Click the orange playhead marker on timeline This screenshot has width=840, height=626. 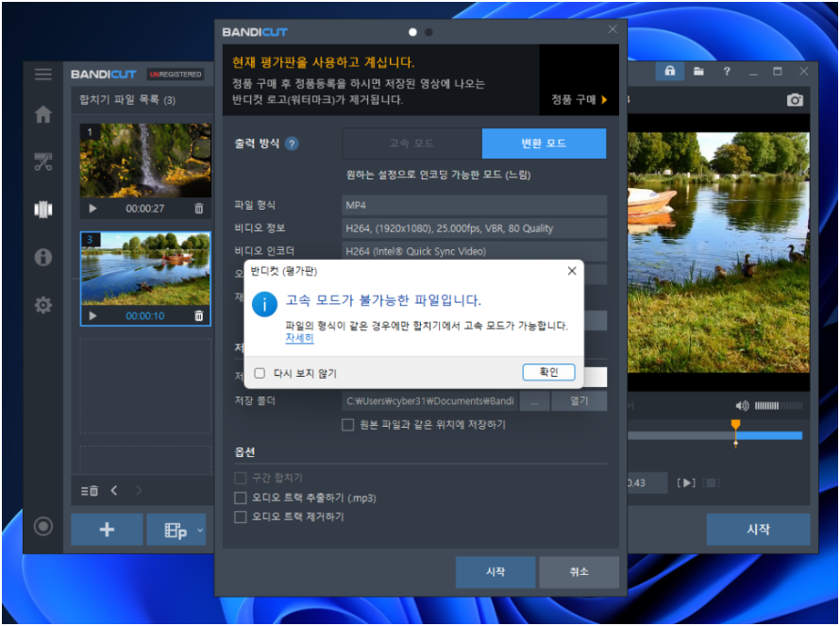pyautogui.click(x=735, y=425)
